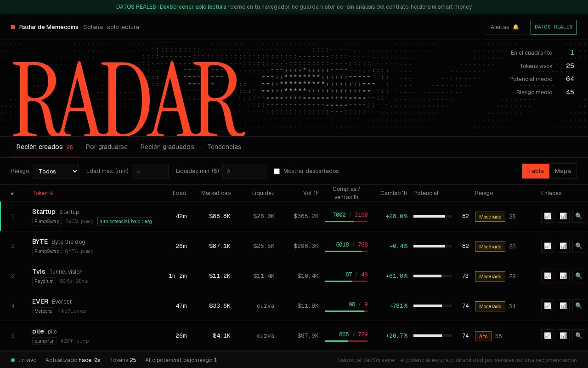
Task: Sort by the Cambio 1h column
Action: pos(394,193)
